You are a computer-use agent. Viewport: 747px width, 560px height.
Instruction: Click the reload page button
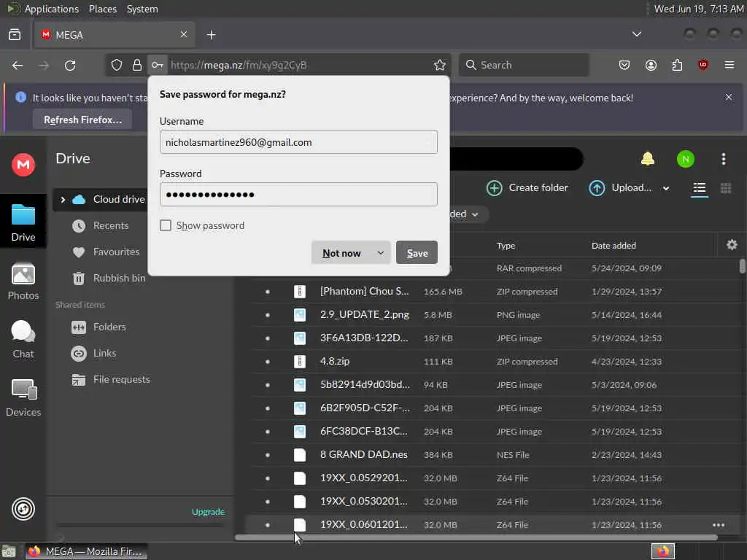pyautogui.click(x=70, y=65)
